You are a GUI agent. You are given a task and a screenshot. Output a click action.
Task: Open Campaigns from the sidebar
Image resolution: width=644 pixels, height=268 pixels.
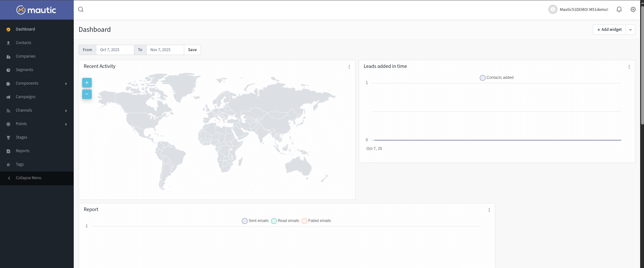click(x=25, y=97)
